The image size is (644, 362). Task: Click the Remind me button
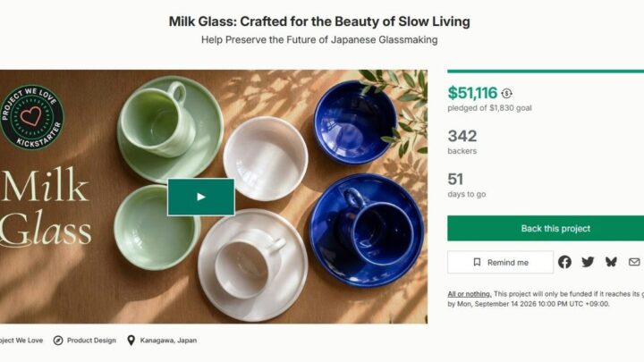500,262
